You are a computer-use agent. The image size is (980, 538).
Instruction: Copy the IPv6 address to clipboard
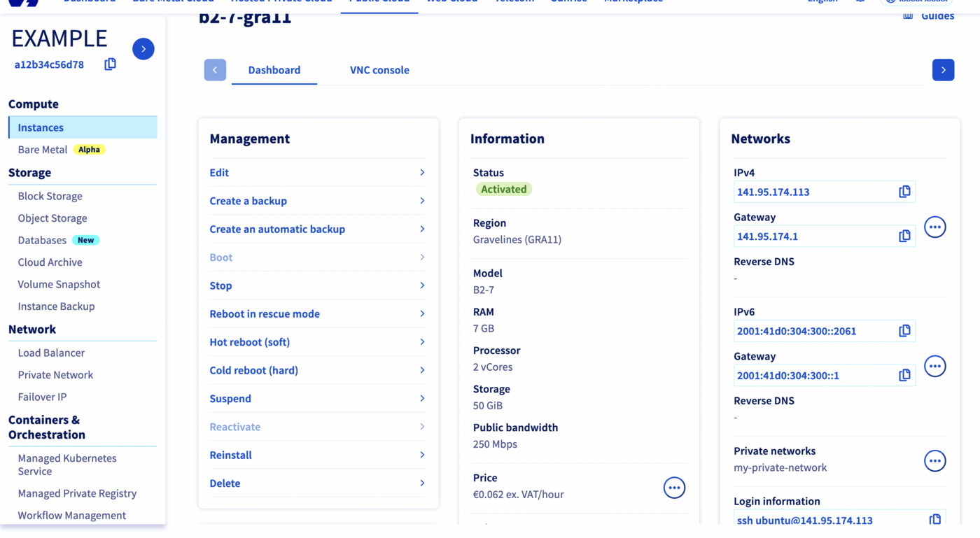(904, 331)
